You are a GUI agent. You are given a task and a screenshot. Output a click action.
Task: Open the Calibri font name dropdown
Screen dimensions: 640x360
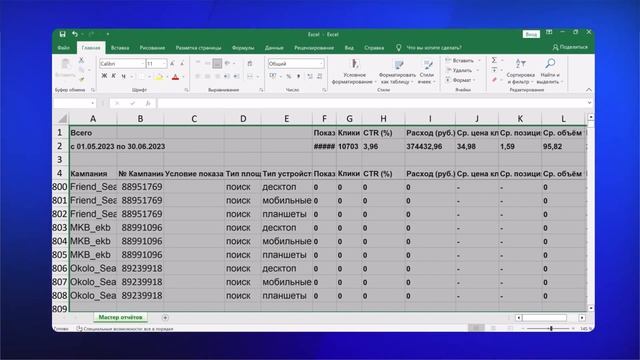pyautogui.click(x=143, y=64)
